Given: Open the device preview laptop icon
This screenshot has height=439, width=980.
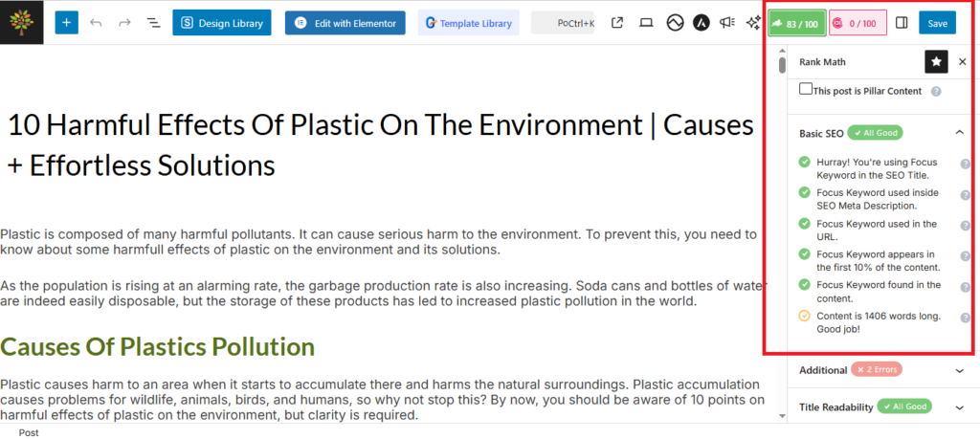Looking at the screenshot, I should 646,22.
